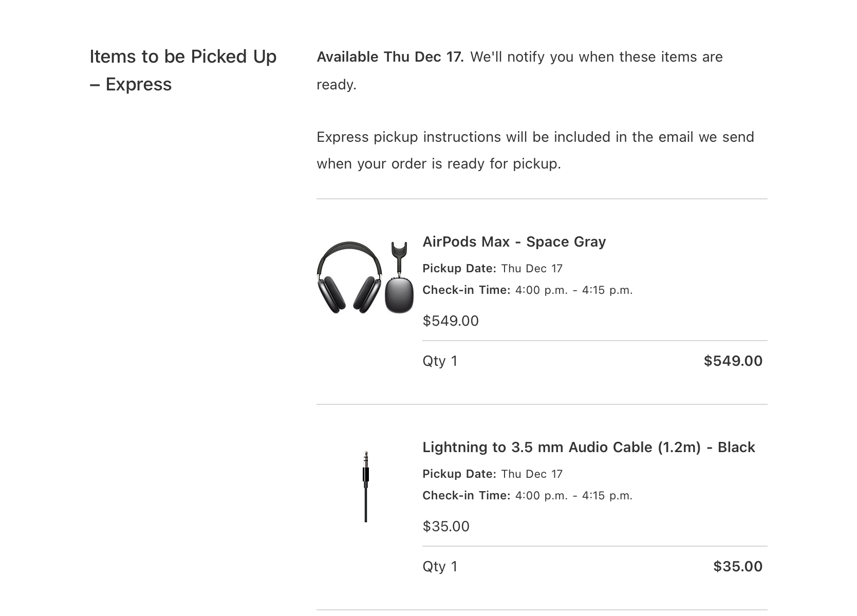
Task: Select AirPods Max Pickup Date label
Action: click(x=459, y=268)
